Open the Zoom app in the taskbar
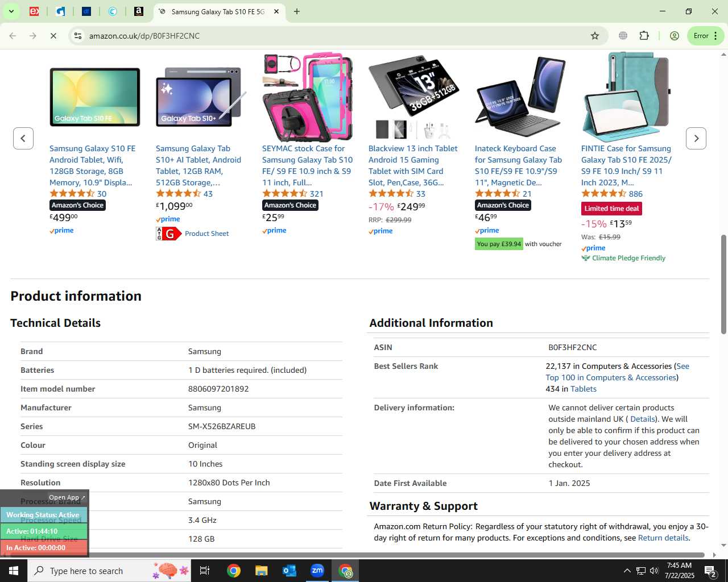The height and width of the screenshot is (582, 728). [x=317, y=571]
